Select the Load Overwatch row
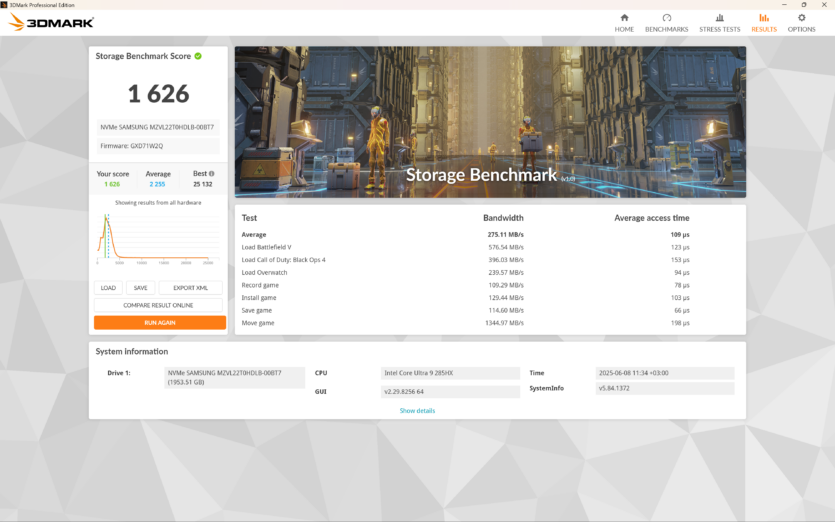This screenshot has width=835, height=522. (x=465, y=272)
